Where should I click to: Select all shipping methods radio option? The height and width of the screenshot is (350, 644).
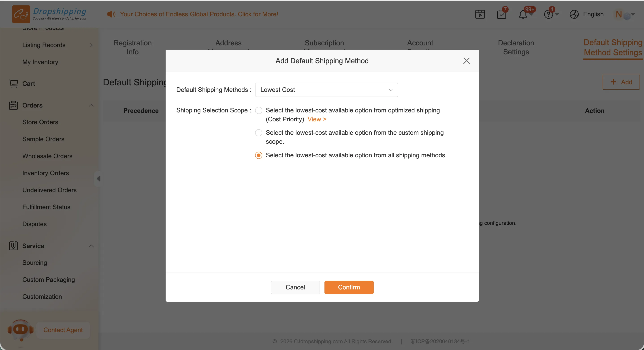pyautogui.click(x=258, y=155)
